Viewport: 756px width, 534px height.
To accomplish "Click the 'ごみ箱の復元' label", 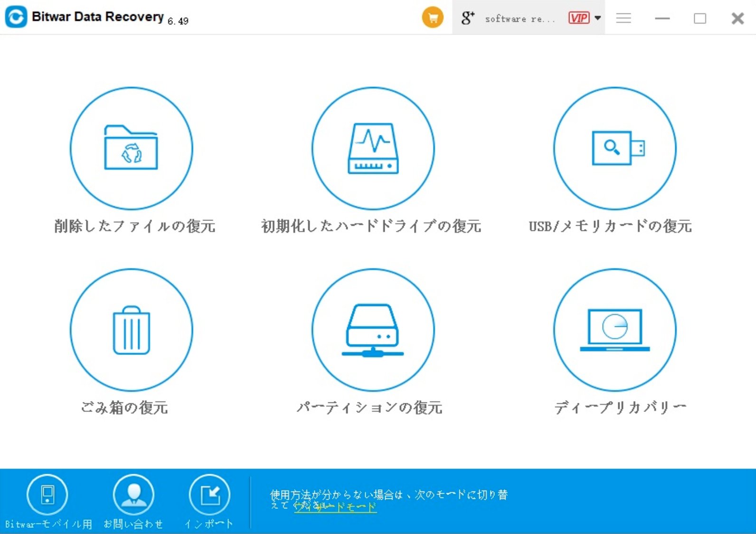I will 124,408.
